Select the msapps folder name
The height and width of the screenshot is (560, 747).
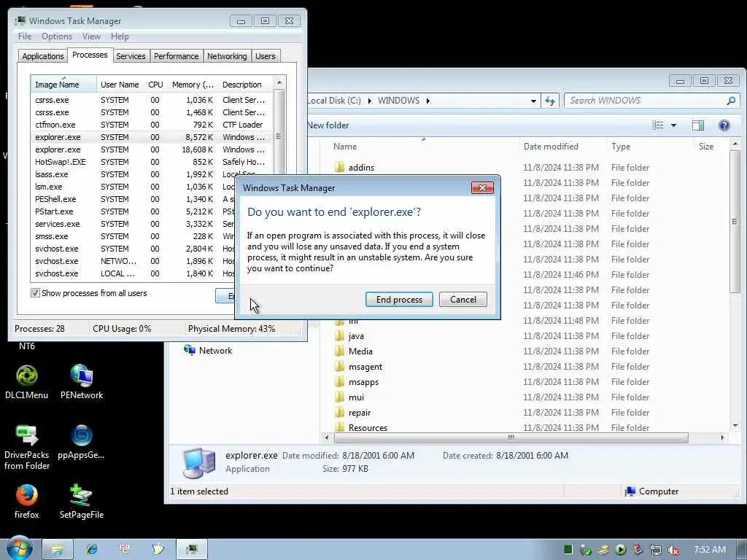click(x=363, y=382)
